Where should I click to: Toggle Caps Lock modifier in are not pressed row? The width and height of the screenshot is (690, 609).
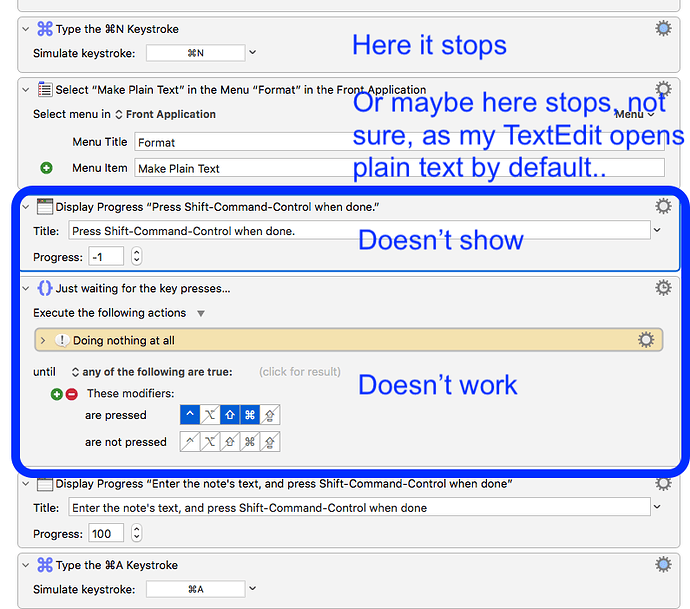pos(270,442)
